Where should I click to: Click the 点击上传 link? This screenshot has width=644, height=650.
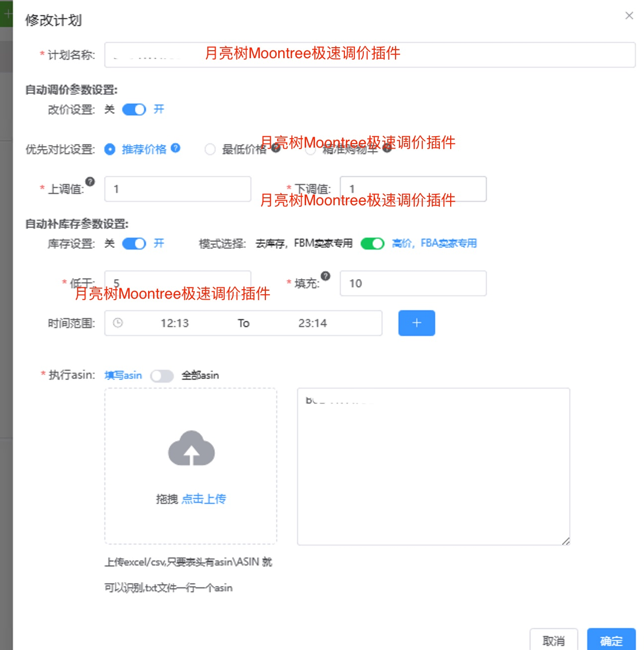(204, 499)
